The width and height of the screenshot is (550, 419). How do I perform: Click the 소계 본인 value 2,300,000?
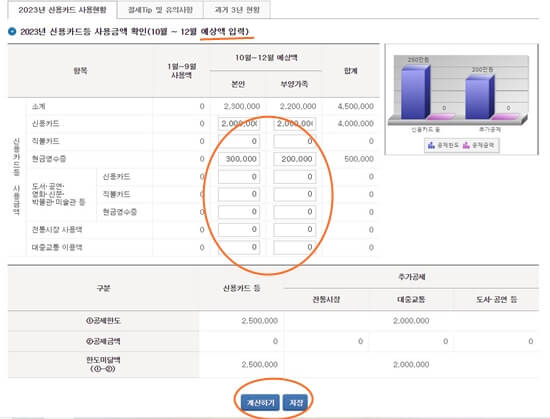242,106
